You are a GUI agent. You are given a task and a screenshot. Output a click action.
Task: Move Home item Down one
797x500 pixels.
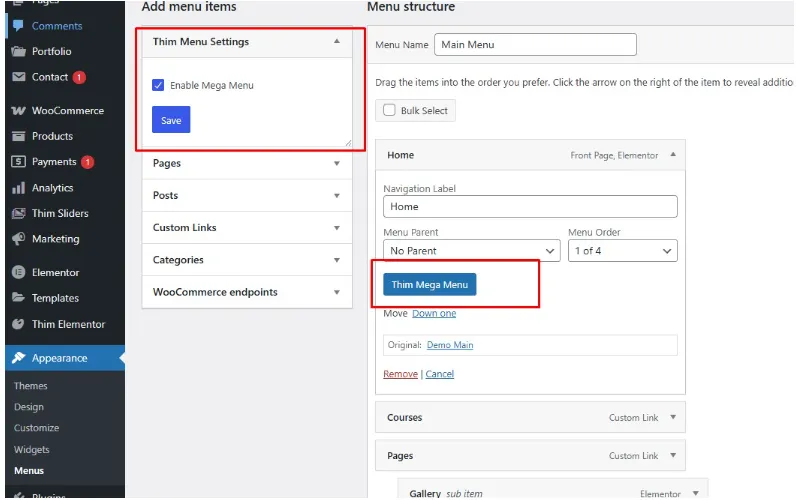(434, 314)
